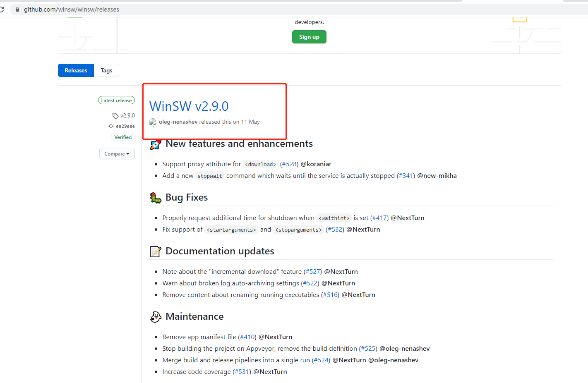588x383 pixels.
Task: Open the Compare dropdown
Action: [117, 153]
